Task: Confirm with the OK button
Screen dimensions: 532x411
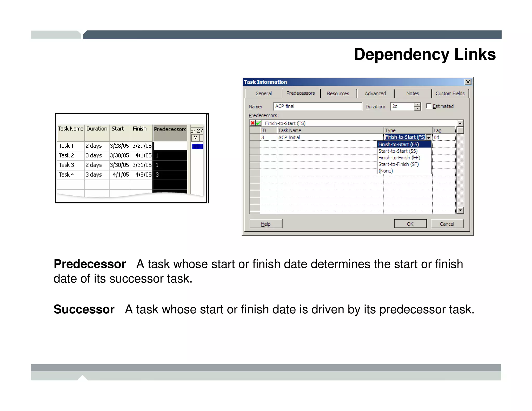Action: (x=410, y=224)
